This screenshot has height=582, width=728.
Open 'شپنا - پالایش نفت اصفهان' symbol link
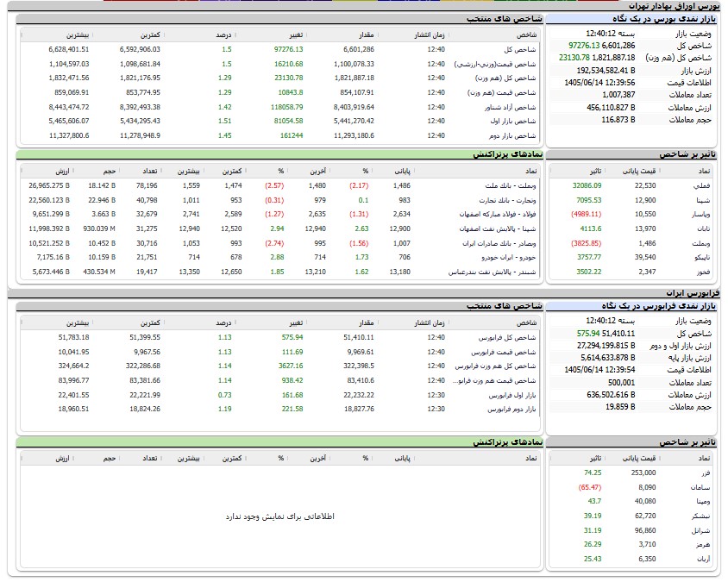coord(498,228)
